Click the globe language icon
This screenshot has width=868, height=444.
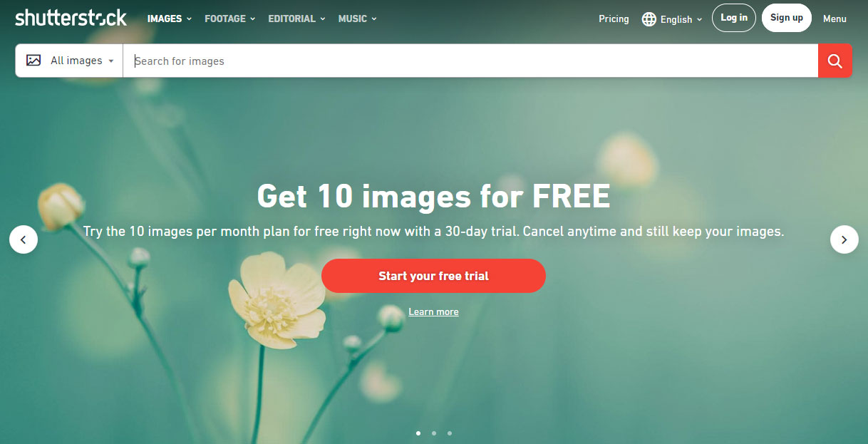[x=649, y=19]
